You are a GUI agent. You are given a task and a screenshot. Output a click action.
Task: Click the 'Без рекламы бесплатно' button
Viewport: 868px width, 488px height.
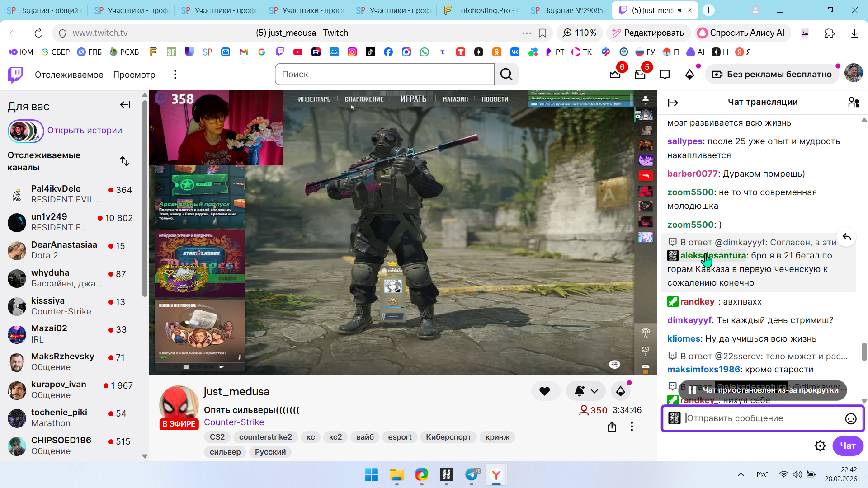(772, 75)
